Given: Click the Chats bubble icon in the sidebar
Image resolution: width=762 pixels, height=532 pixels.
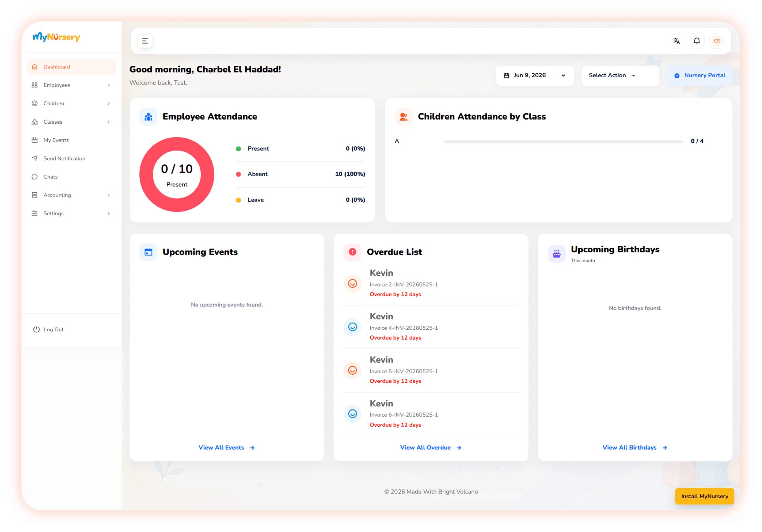Looking at the screenshot, I should point(34,177).
